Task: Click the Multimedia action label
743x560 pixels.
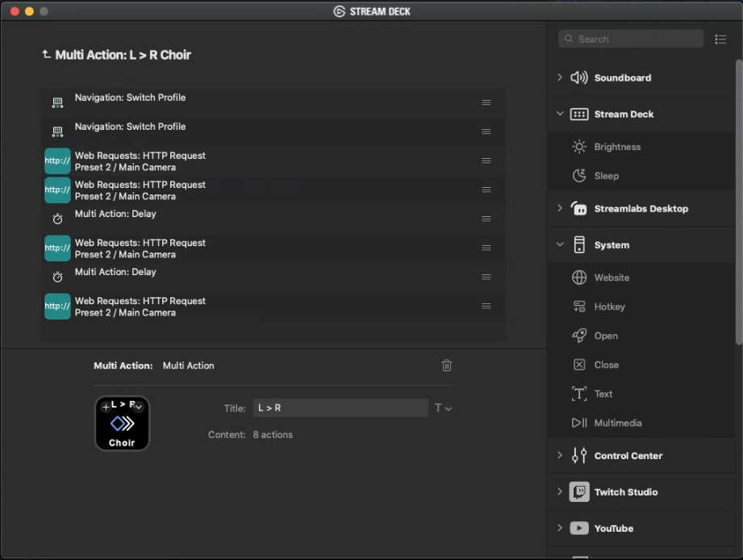Action: pos(618,423)
